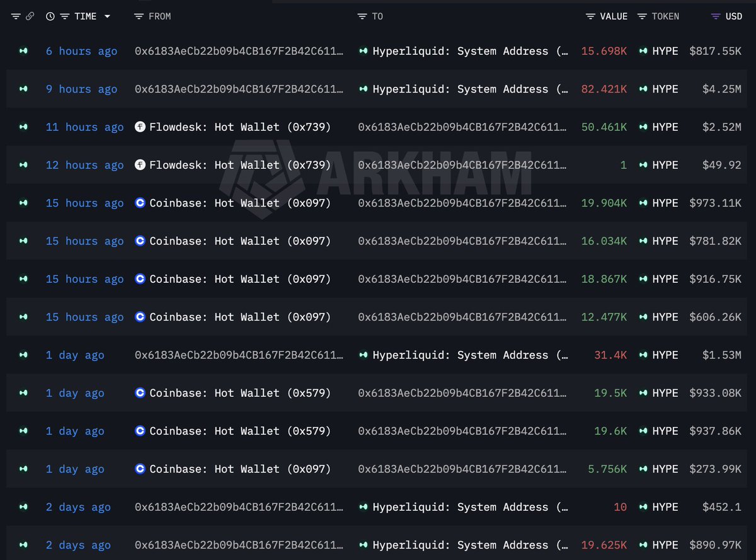Open 0x6183AeCb... TO address in $916.75K row

pos(462,279)
